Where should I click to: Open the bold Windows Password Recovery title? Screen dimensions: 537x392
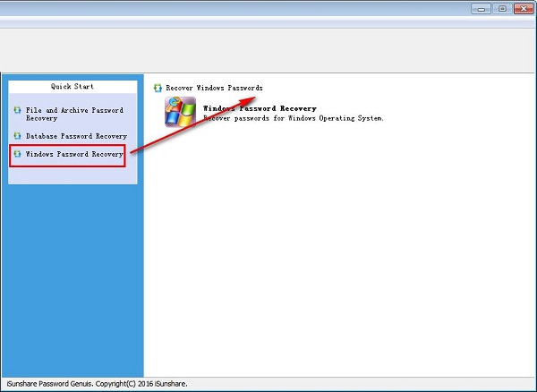tap(260, 108)
